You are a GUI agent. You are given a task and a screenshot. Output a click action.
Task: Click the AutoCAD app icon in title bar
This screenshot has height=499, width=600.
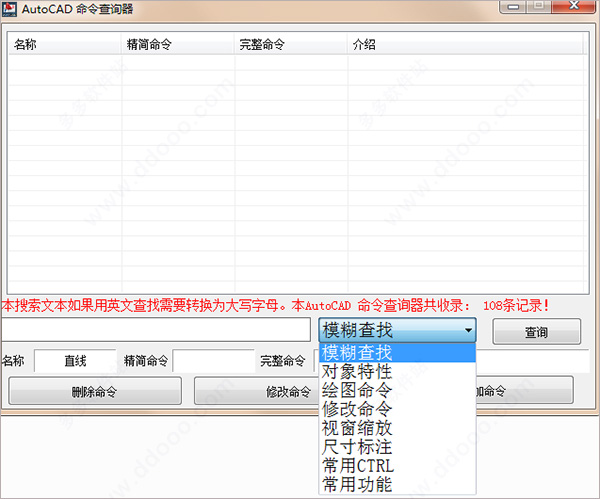9,9
